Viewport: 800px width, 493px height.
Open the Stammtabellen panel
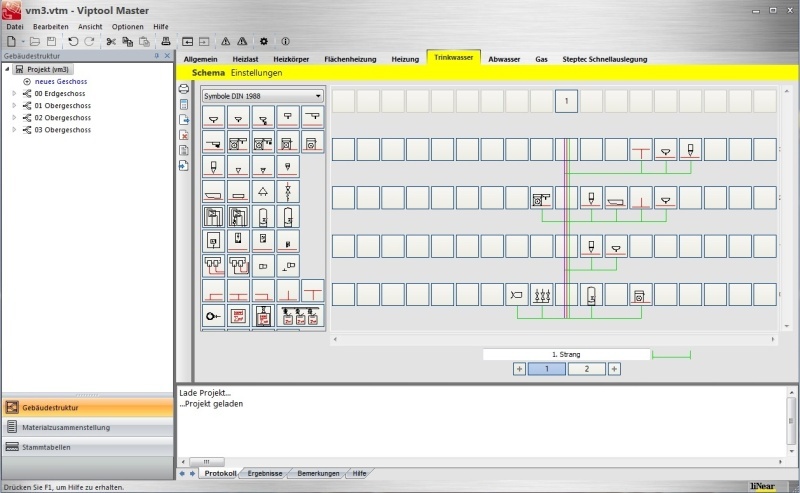[x=88, y=447]
